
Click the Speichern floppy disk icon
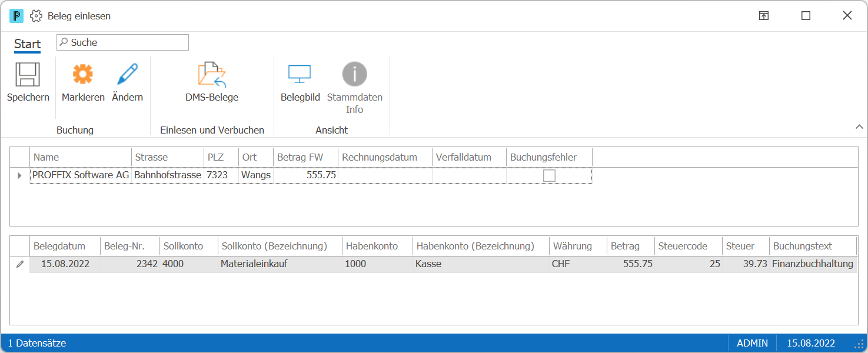click(x=28, y=75)
